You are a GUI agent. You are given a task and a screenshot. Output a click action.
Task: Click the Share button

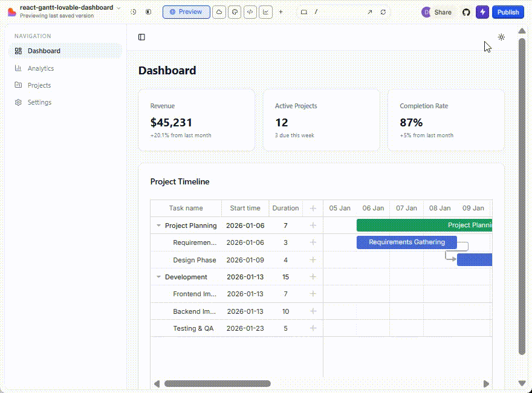click(x=443, y=12)
